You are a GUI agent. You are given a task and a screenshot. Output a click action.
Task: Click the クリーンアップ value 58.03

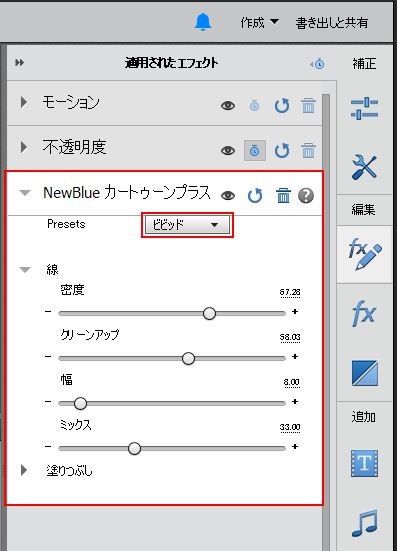coord(290,337)
